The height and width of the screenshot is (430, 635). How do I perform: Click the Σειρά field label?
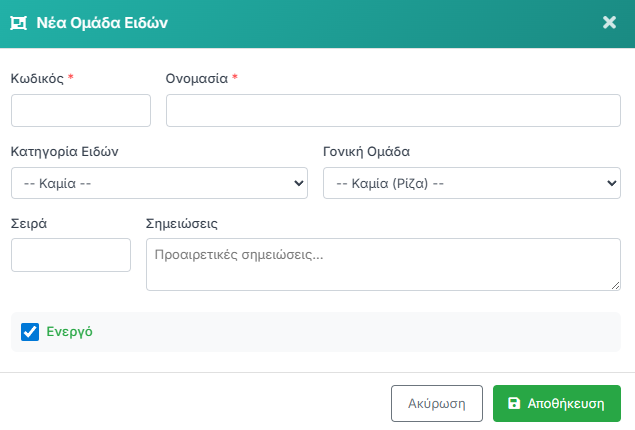tap(29, 223)
